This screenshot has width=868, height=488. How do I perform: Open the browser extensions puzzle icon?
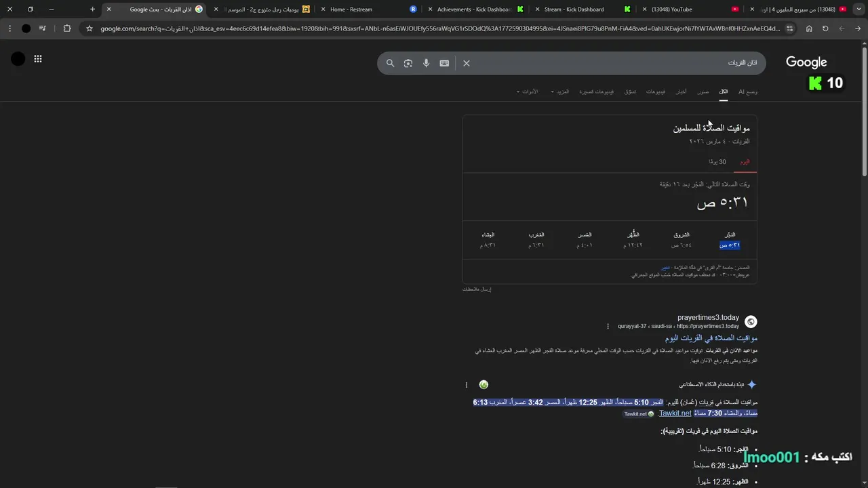pyautogui.click(x=66, y=28)
